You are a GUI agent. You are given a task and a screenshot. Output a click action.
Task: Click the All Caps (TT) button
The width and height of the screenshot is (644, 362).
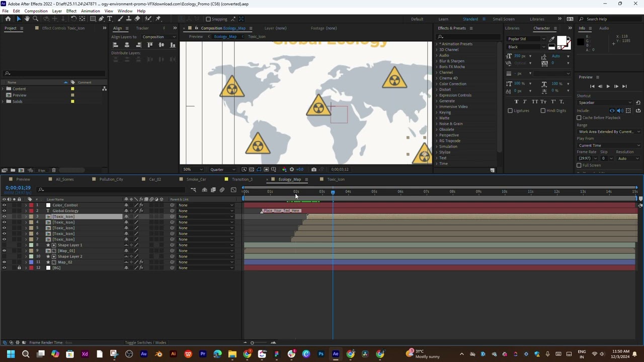click(534, 102)
